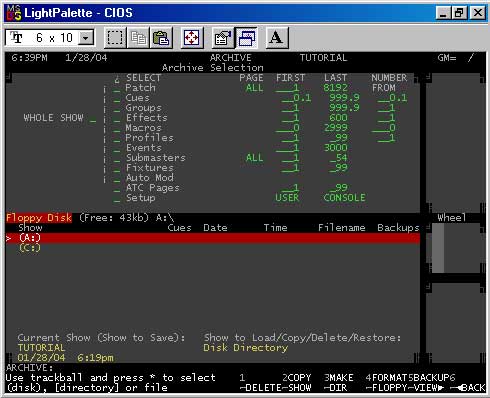Open the Properties toolbar icon
Viewport: 490px width, 398px height.
(223, 38)
